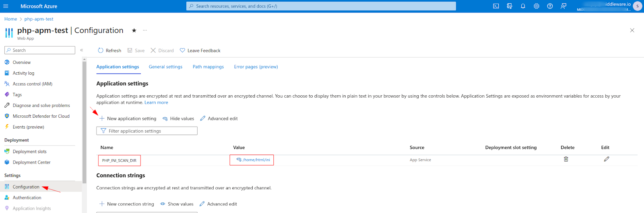Open the Cloud Shell icon in top bar

tap(496, 6)
